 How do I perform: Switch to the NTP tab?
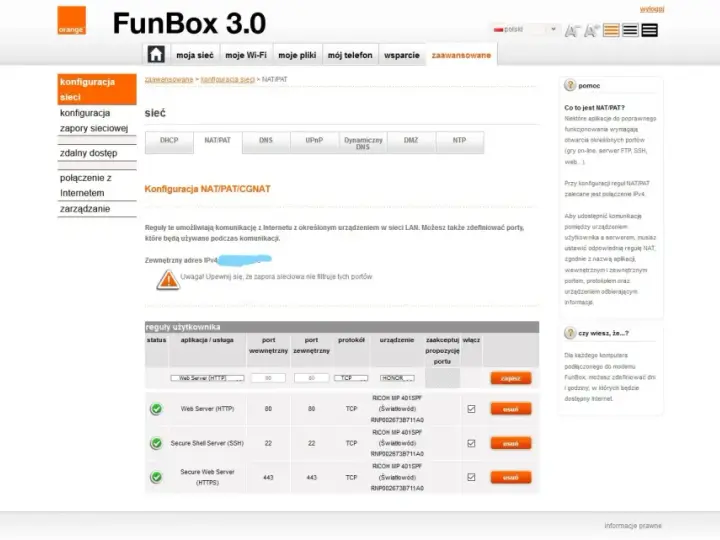459,142
